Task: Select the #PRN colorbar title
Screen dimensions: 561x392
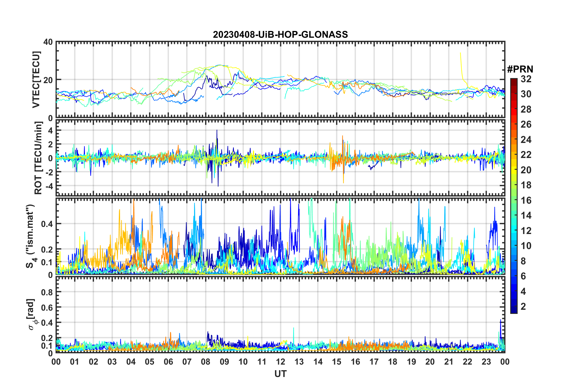Action: point(520,69)
